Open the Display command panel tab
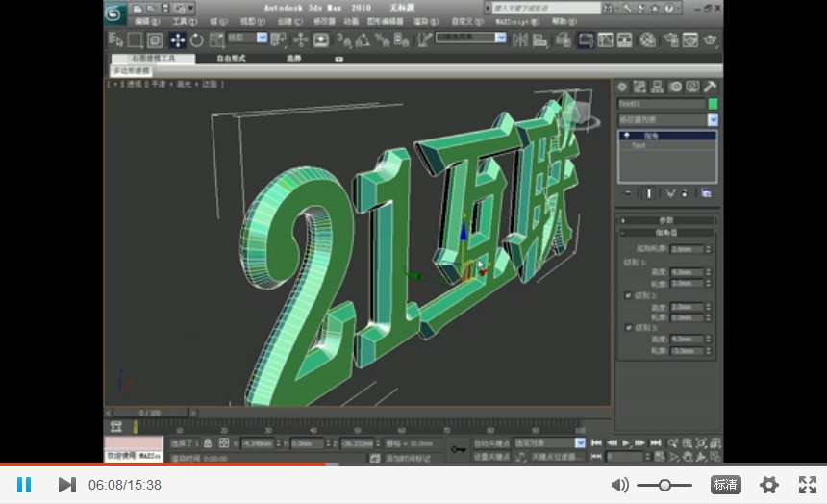The height and width of the screenshot is (504, 827). coord(692,87)
